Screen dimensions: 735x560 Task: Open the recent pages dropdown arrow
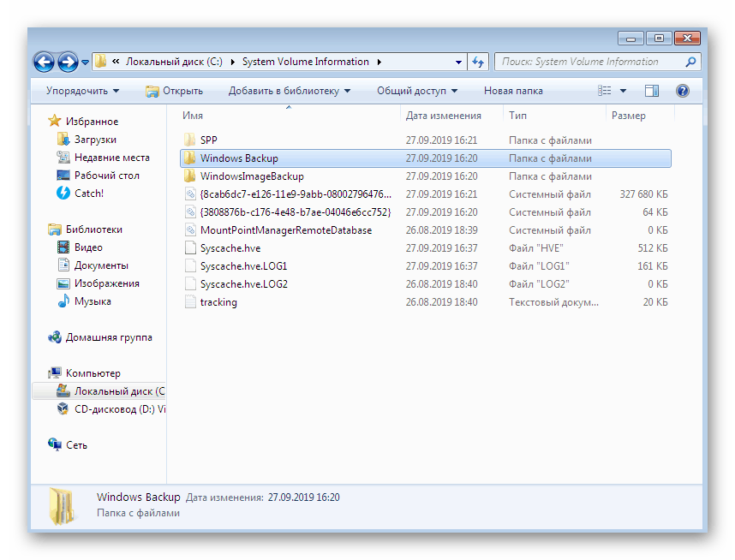click(x=86, y=63)
